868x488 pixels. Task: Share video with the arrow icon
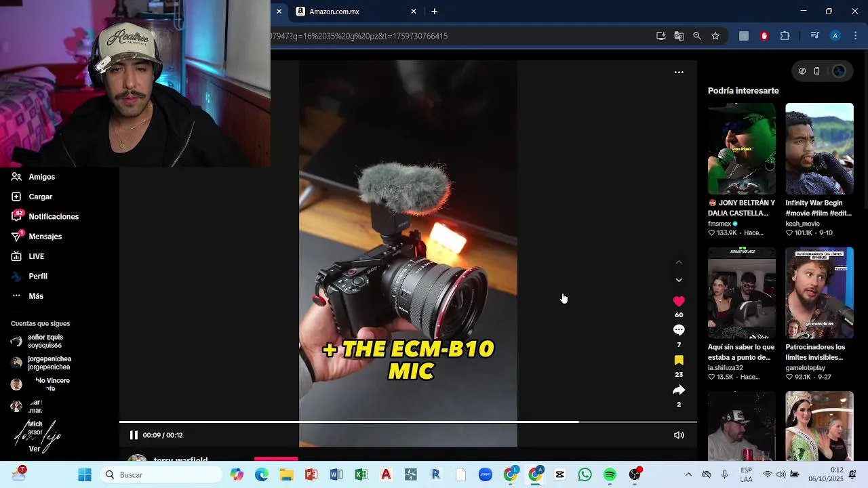[679, 390]
